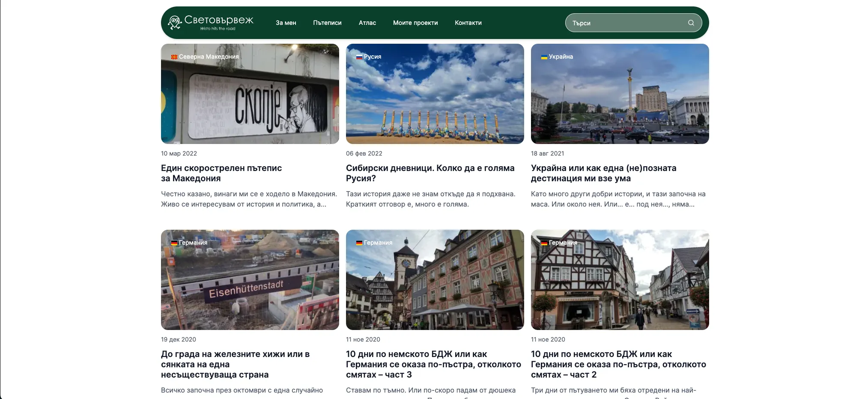
Task: Open the Атлас menu item
Action: click(367, 23)
